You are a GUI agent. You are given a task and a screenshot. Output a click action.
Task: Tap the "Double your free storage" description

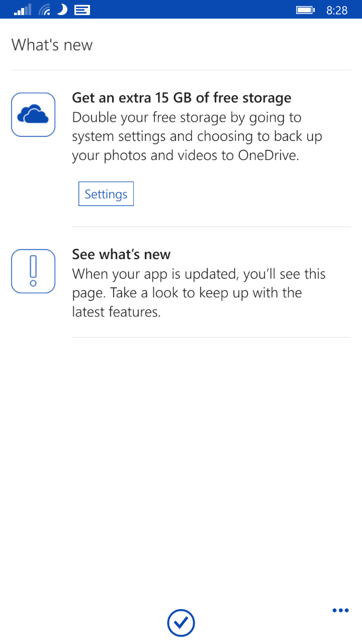coord(197,137)
